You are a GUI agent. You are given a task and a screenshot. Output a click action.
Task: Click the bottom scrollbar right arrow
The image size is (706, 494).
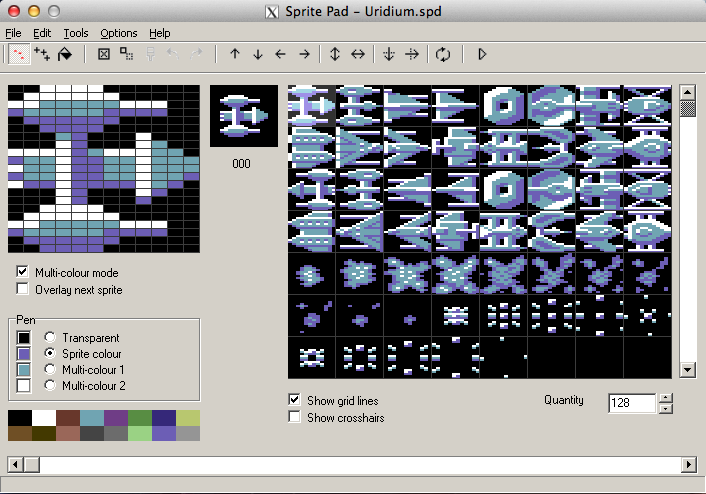coord(689,464)
